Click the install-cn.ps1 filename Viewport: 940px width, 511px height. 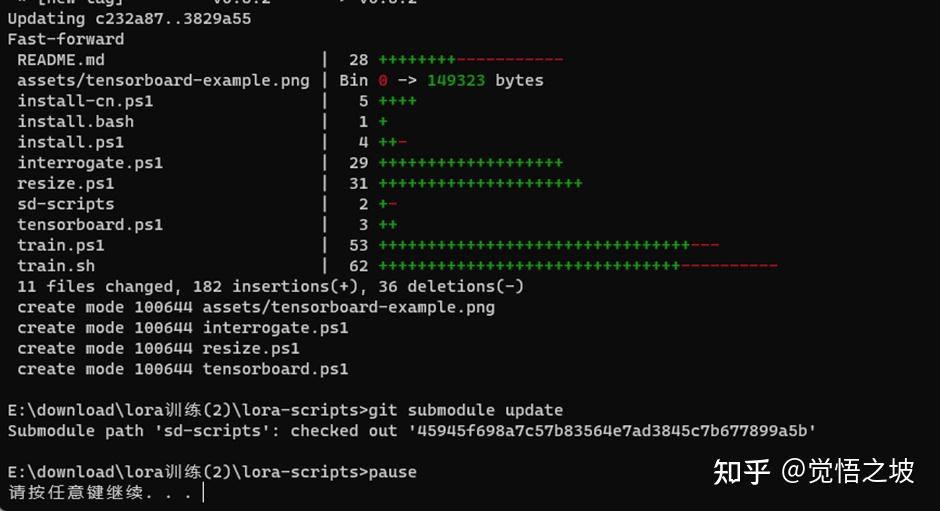click(x=85, y=101)
